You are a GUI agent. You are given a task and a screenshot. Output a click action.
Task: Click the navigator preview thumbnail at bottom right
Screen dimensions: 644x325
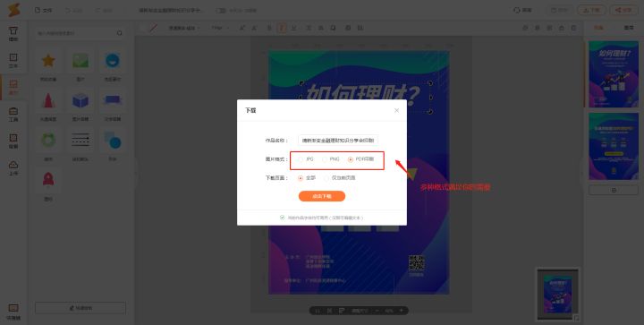(x=558, y=295)
